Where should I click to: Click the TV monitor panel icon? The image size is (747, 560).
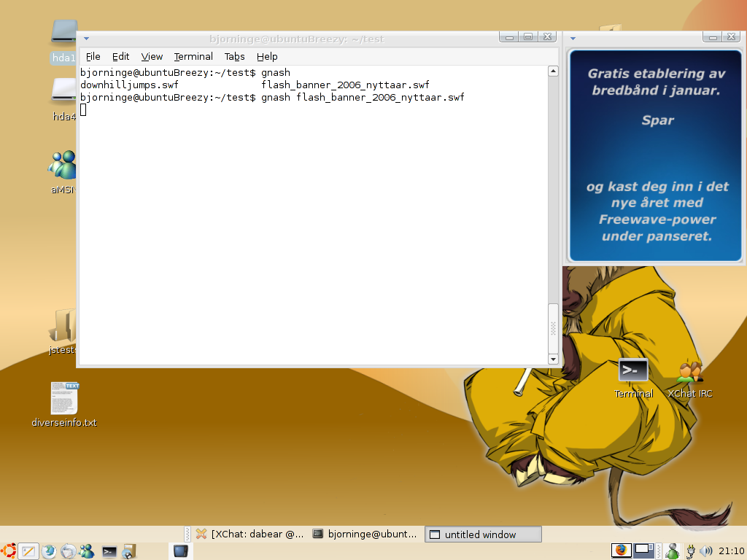coord(181,551)
